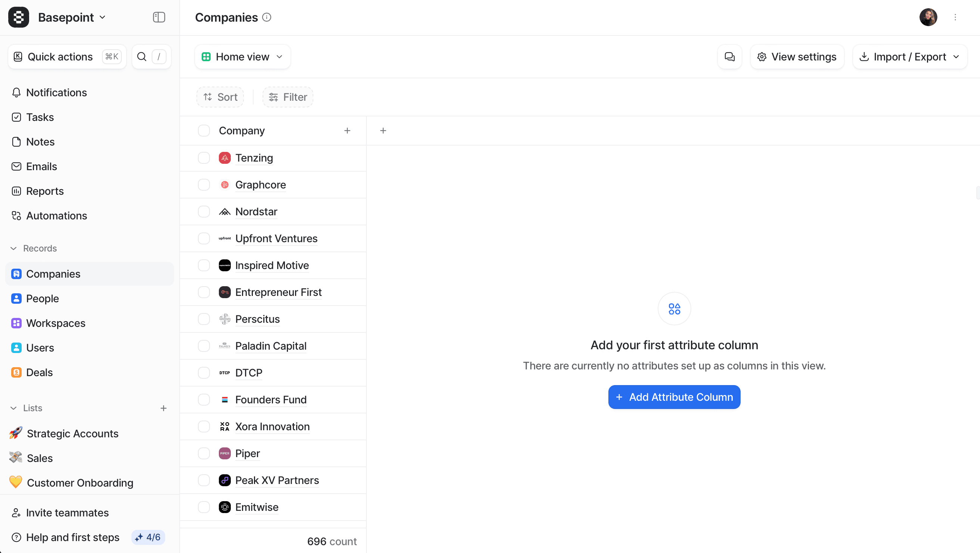The width and height of the screenshot is (980, 553).
Task: Click the Xora Innovation logo icon
Action: pyautogui.click(x=225, y=427)
